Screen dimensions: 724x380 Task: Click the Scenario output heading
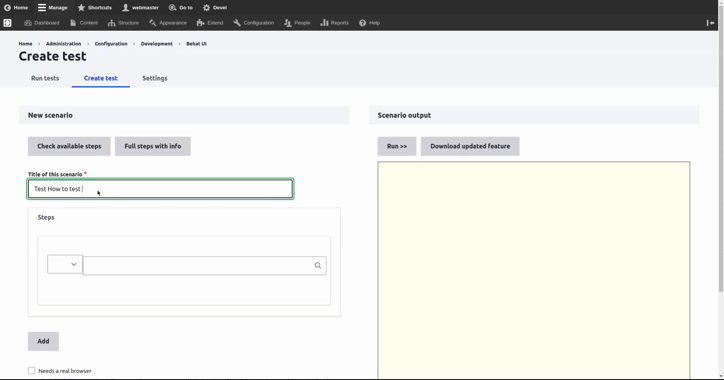pyautogui.click(x=404, y=115)
